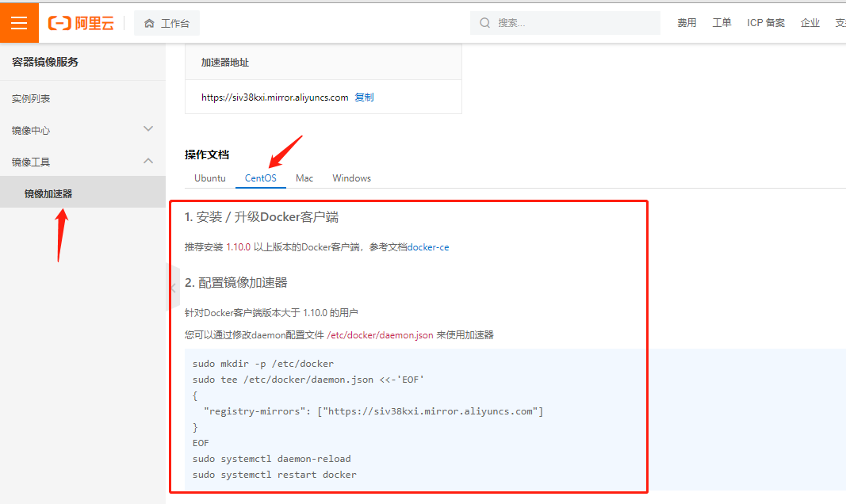Collapse the 镜像工具 chevron
846x504 pixels.
148,161
